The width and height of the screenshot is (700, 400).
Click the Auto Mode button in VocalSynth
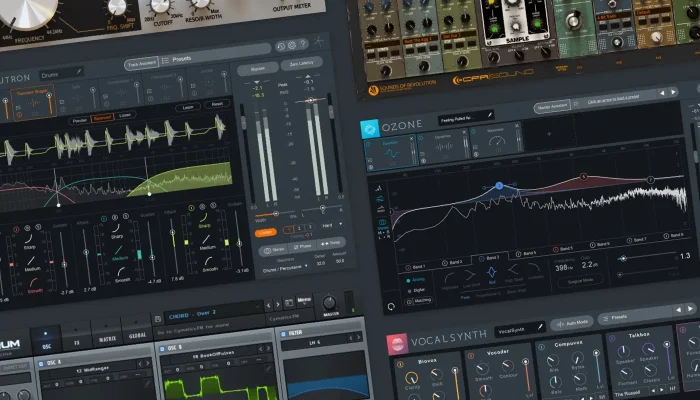pos(572,323)
